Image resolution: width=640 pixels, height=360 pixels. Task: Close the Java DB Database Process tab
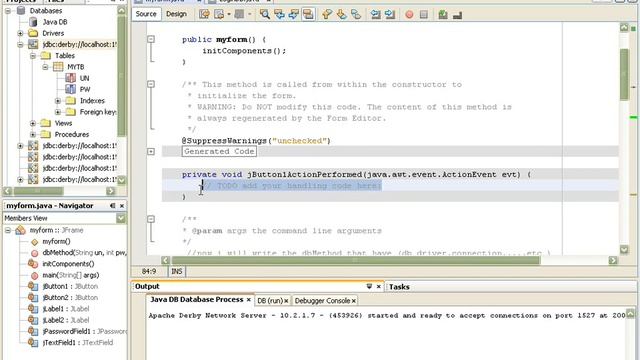click(x=248, y=300)
